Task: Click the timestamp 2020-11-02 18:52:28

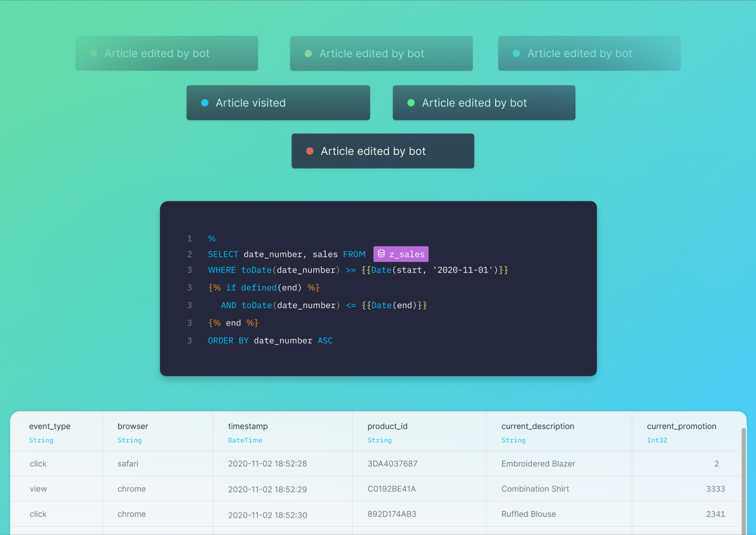Action: (x=268, y=464)
